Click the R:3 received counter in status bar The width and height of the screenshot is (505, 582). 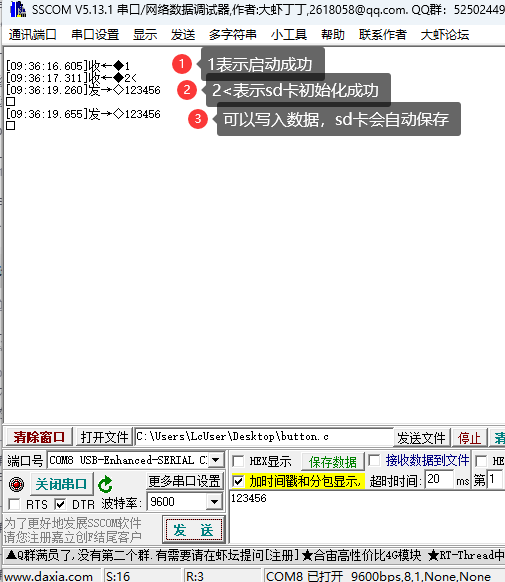coord(195,576)
